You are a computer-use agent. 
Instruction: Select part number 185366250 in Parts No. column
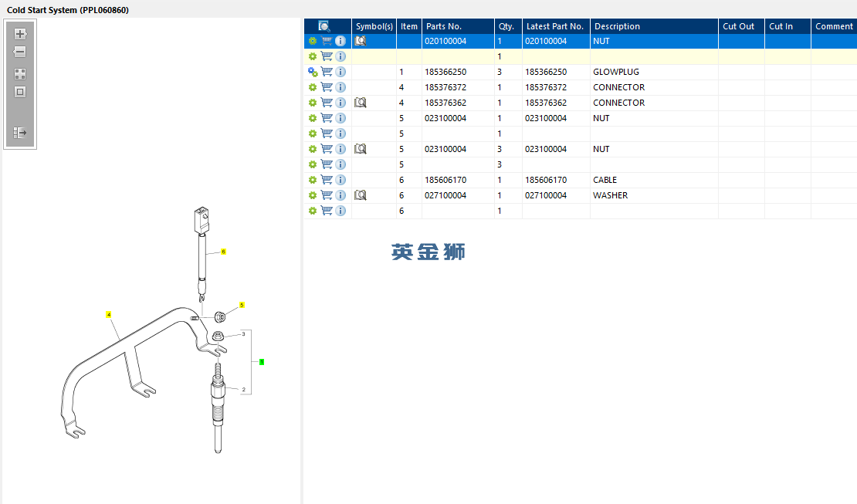click(445, 72)
